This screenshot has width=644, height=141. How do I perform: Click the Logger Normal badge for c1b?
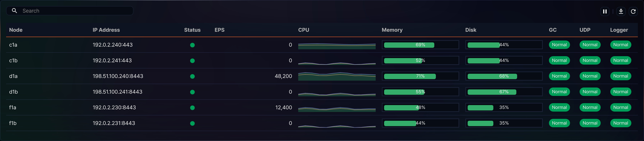620,61
